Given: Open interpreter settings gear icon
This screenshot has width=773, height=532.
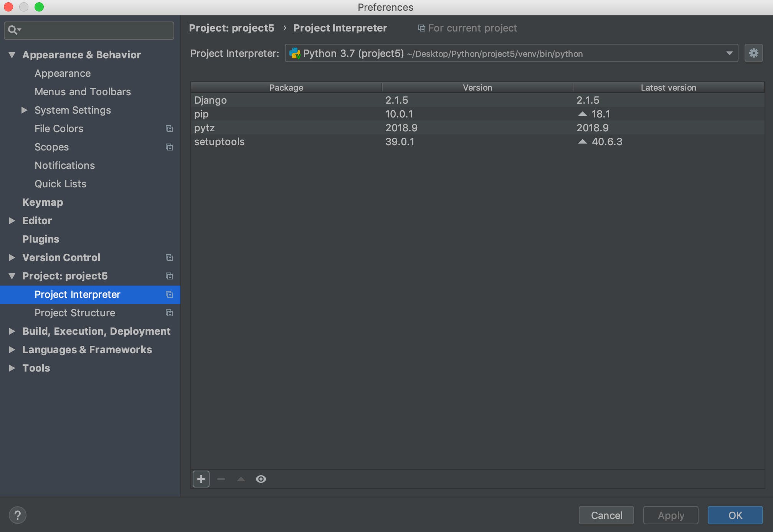Looking at the screenshot, I should click(753, 53).
